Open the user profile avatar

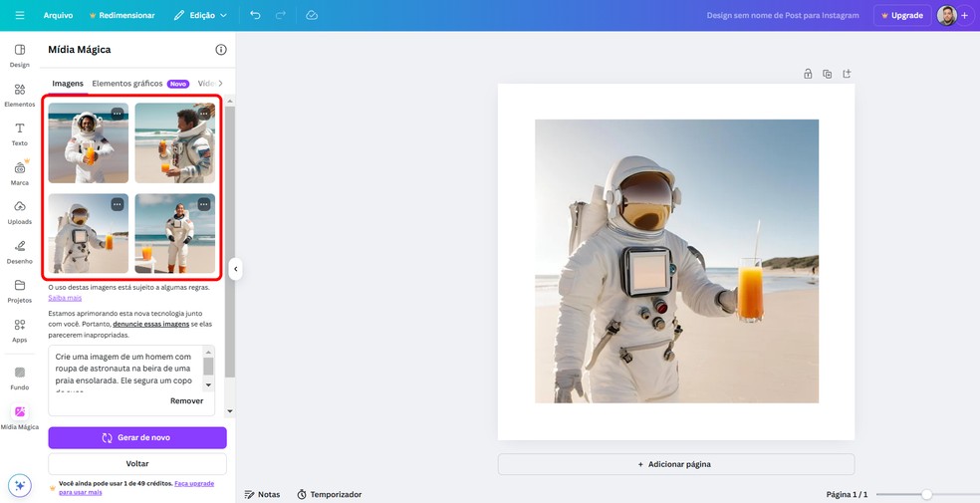tap(947, 15)
